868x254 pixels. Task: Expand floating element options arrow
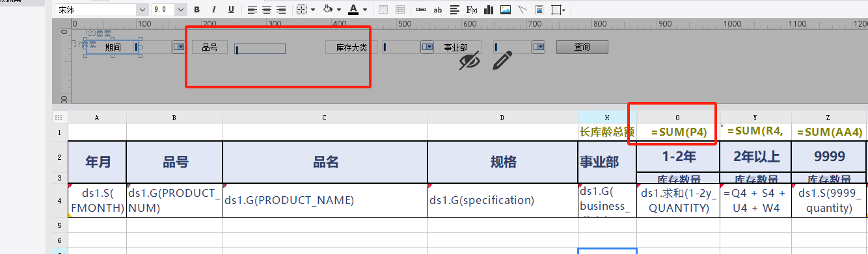click(563, 10)
